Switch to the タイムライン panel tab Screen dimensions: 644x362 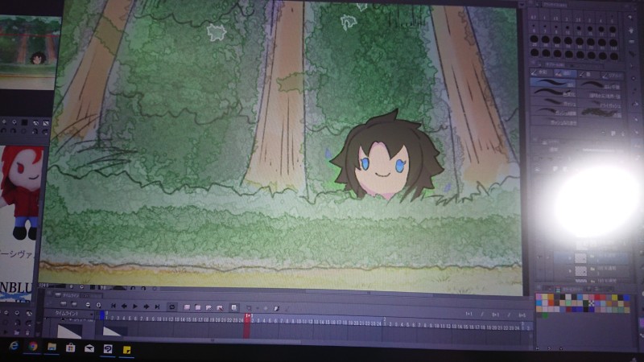pyautogui.click(x=70, y=295)
